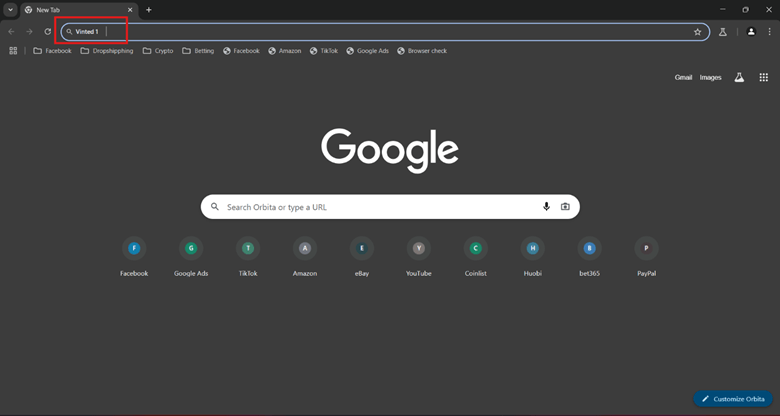Reload the page

pyautogui.click(x=48, y=32)
